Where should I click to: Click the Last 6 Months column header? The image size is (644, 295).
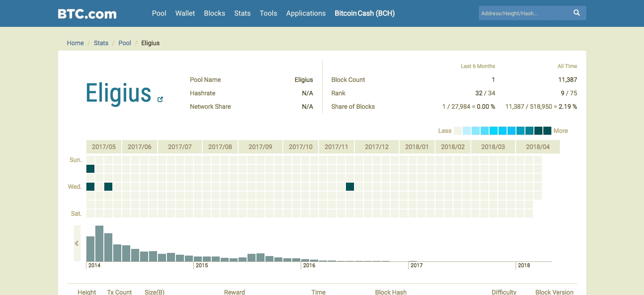pyautogui.click(x=478, y=66)
